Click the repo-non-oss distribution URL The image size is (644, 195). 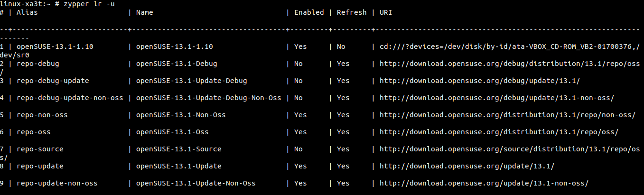pyautogui.click(x=507, y=115)
